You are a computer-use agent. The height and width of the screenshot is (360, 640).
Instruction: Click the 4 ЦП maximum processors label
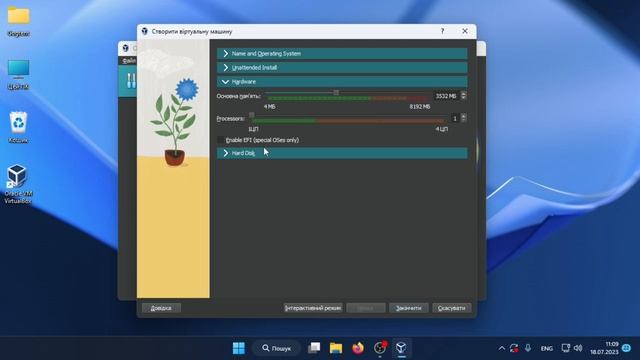[442, 129]
